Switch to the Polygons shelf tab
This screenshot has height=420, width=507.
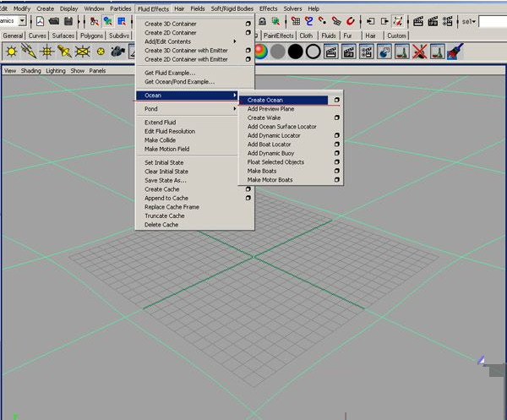91,35
